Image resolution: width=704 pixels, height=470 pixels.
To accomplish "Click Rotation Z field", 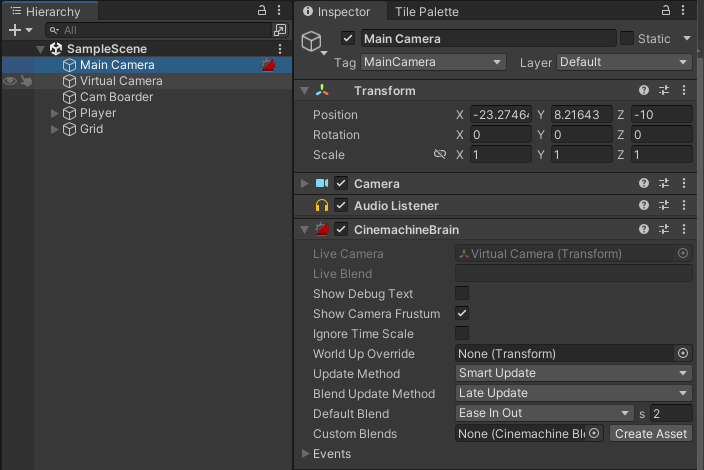I will point(662,135).
